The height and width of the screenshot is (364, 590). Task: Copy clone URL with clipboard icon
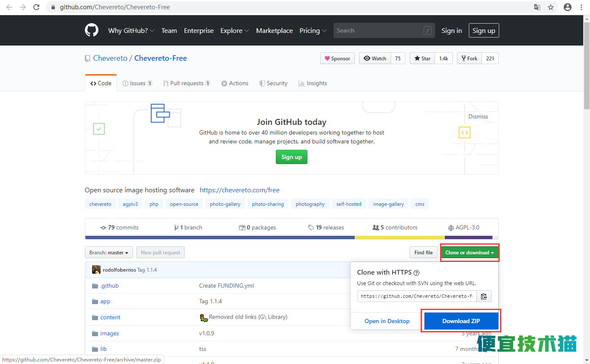tap(484, 296)
